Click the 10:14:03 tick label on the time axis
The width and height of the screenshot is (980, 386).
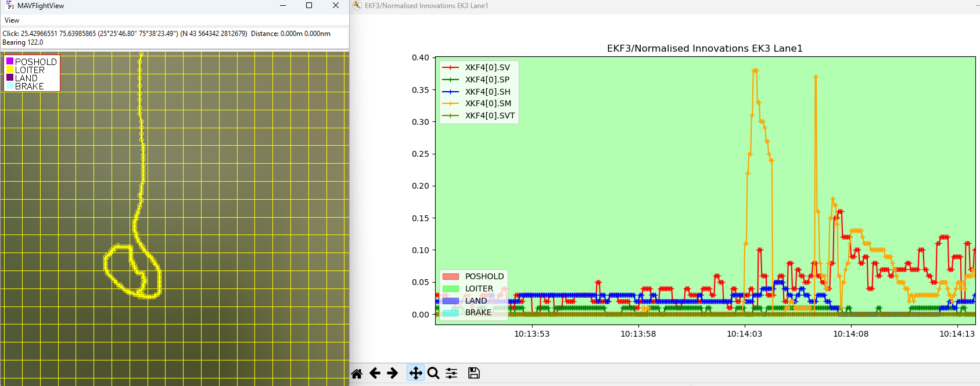(x=744, y=334)
